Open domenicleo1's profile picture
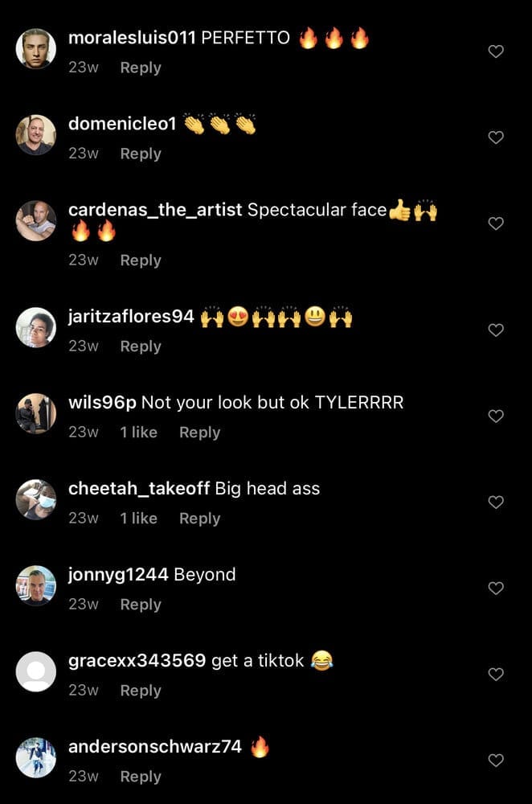The image size is (532, 804). (36, 135)
